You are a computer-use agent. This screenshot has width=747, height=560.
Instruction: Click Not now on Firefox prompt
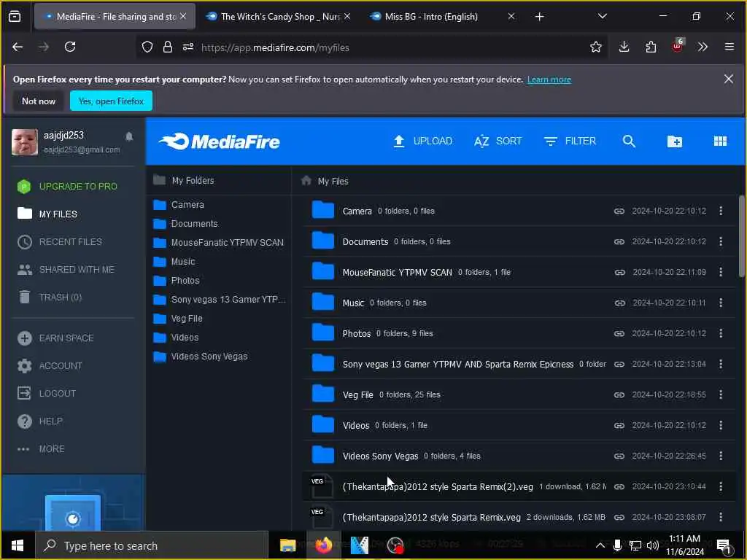coord(39,101)
